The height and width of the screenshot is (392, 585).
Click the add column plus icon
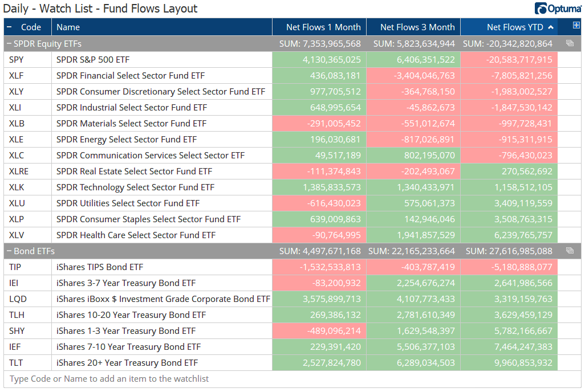click(576, 26)
